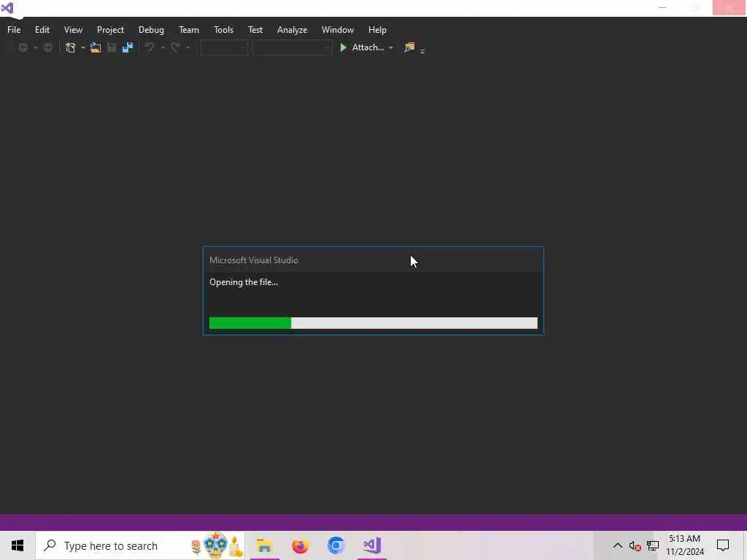Open the Windows Start menu
This screenshot has width=747, height=560.
pos(18,545)
